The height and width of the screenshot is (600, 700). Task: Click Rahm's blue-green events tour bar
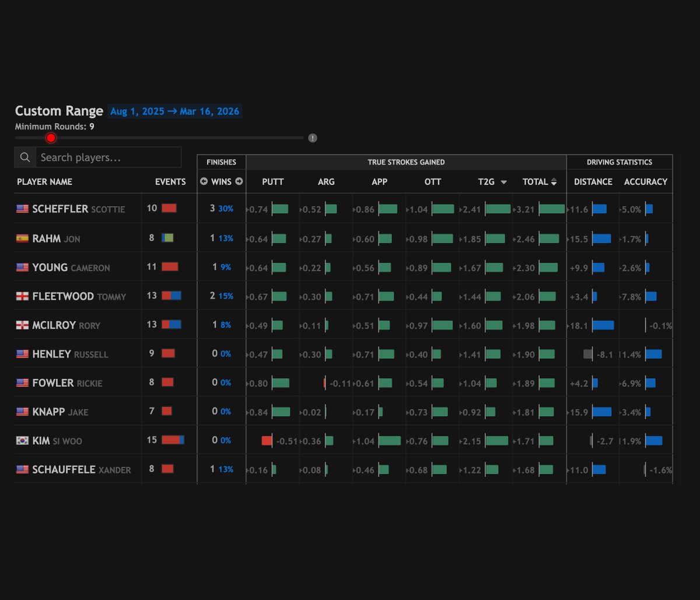pos(167,238)
